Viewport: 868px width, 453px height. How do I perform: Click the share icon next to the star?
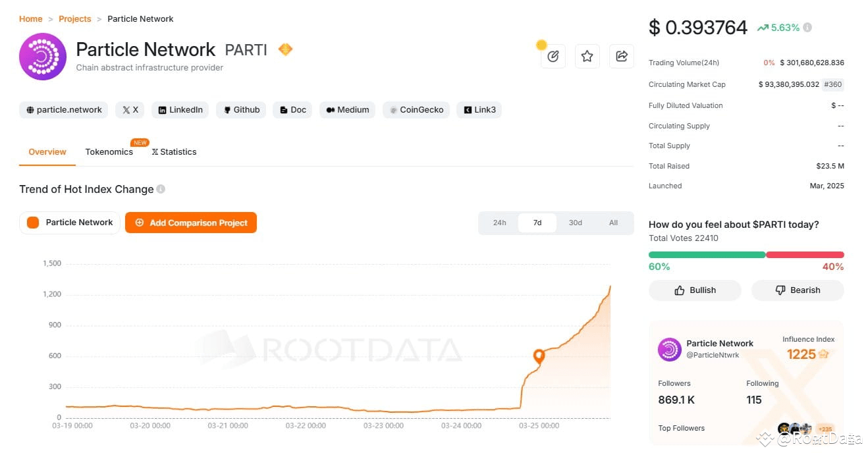click(621, 56)
